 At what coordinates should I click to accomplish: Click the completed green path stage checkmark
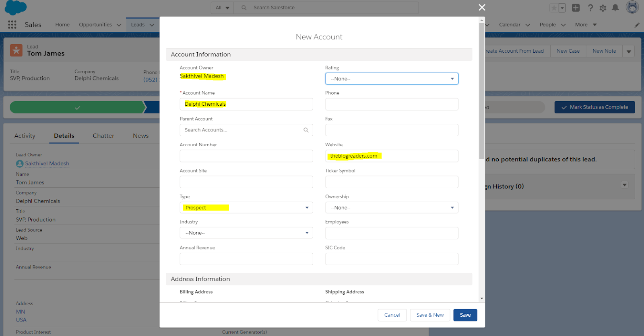coord(77,107)
